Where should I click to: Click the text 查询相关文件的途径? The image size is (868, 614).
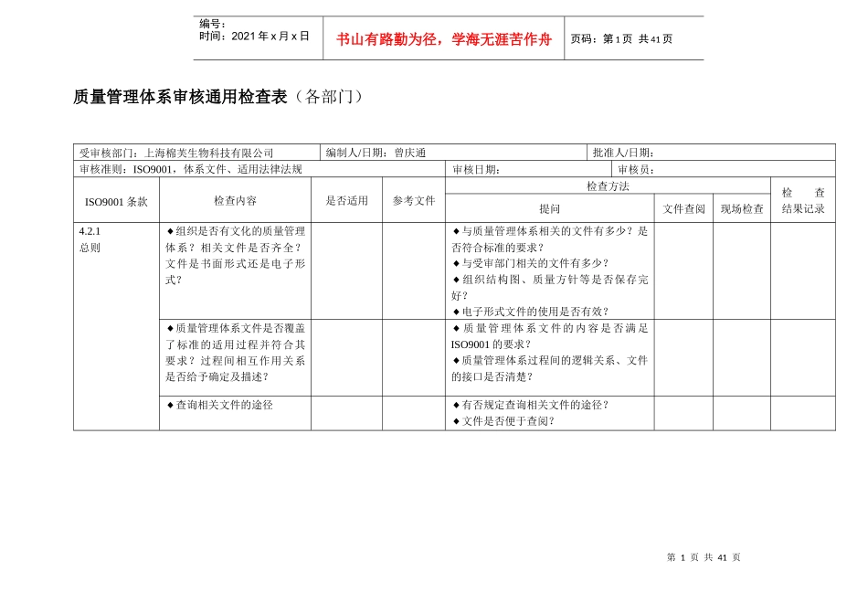(220, 405)
